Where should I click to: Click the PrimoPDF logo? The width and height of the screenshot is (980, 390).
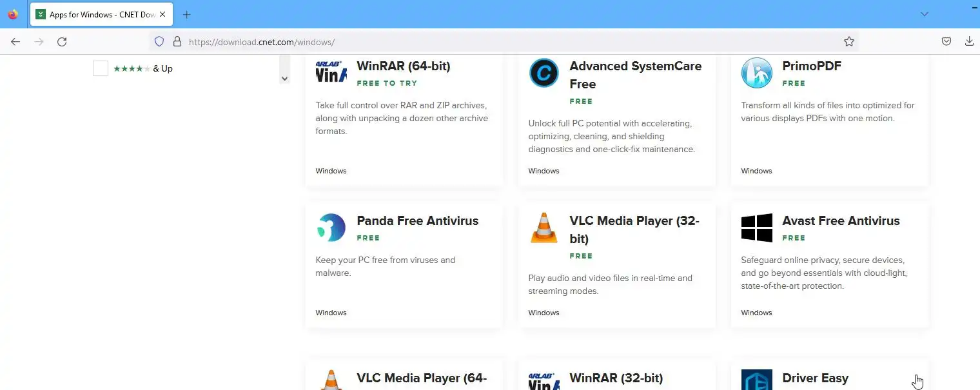click(x=757, y=72)
